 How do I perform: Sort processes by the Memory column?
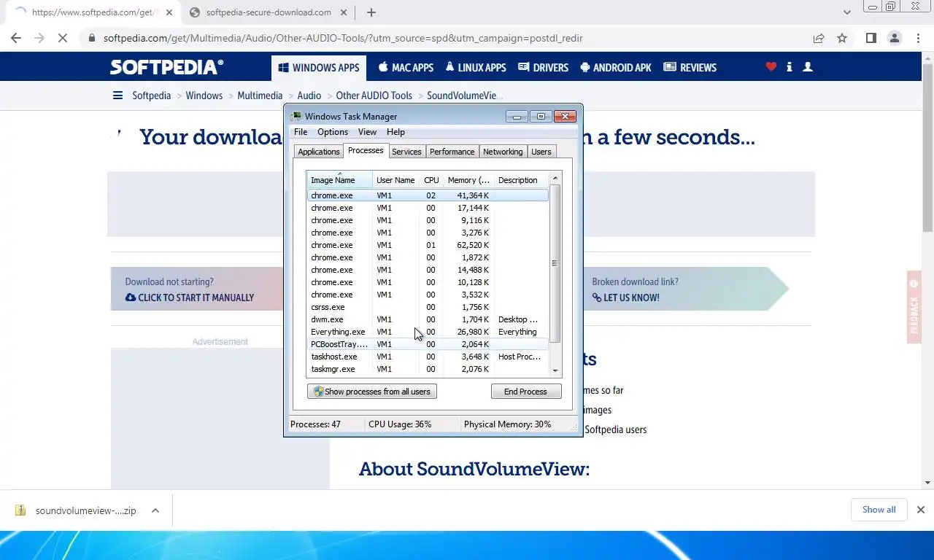coord(468,180)
